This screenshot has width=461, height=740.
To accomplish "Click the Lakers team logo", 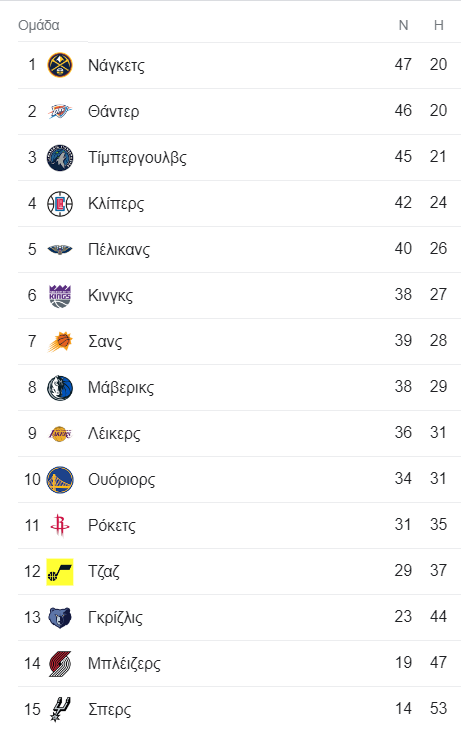I will (x=60, y=433).
